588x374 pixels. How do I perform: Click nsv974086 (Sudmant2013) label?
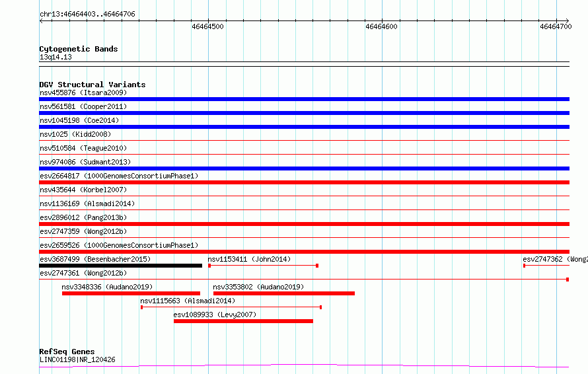point(85,162)
